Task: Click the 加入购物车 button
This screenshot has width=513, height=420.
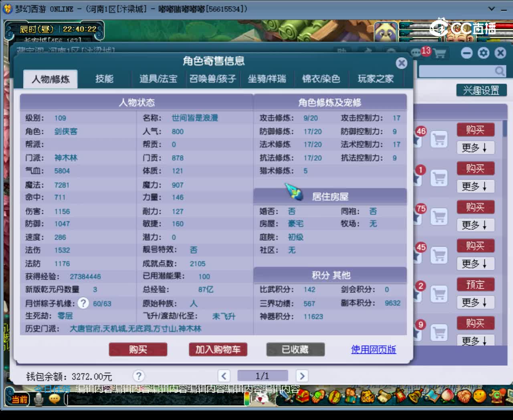Action: [x=218, y=349]
